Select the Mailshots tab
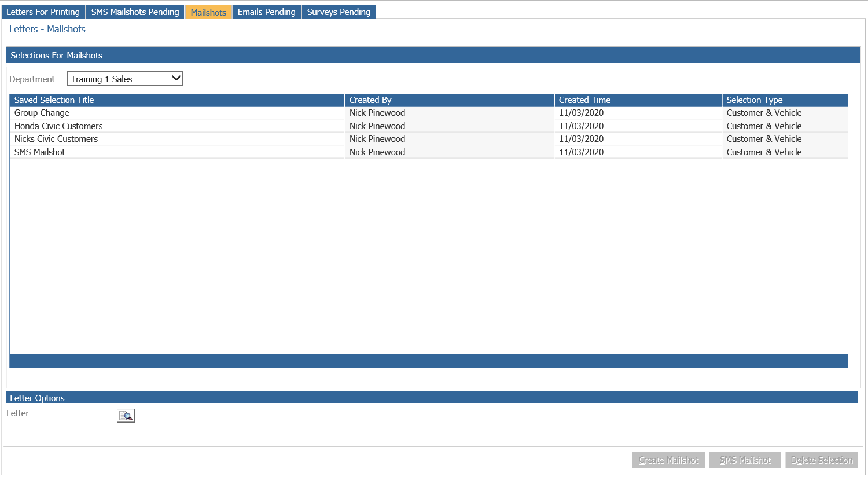This screenshot has width=868, height=477. [x=208, y=12]
